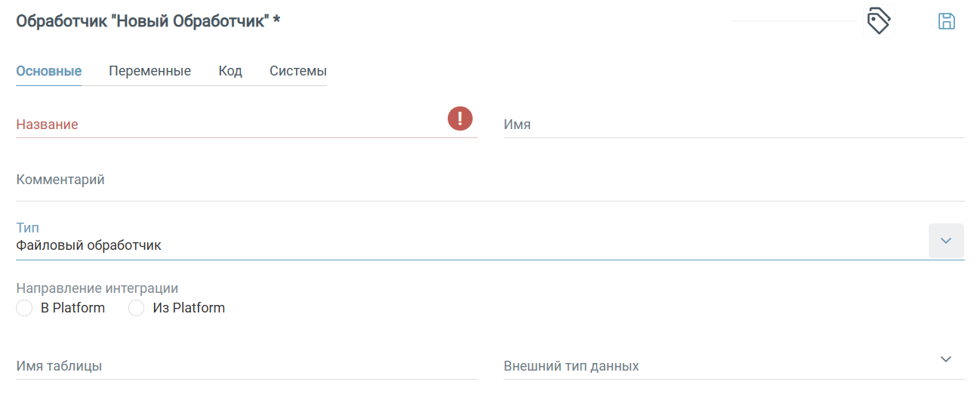The width and height of the screenshot is (980, 397).
Task: Select the В Platform radio button
Action: [x=24, y=308]
